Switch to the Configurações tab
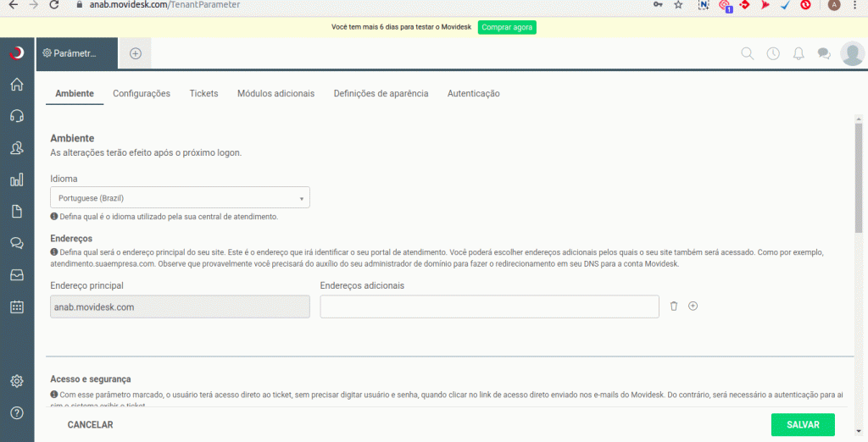Viewport: 868px width, 442px height. click(142, 93)
